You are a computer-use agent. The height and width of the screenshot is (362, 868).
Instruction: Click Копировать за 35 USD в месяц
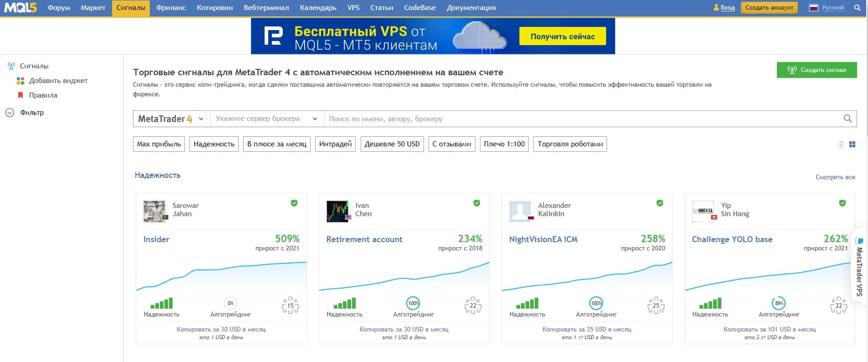(587, 329)
